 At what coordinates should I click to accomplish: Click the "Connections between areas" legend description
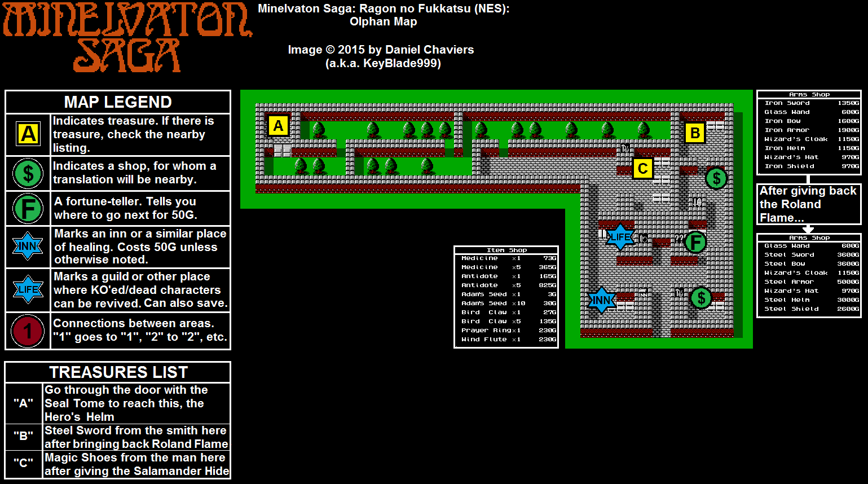pos(140,330)
